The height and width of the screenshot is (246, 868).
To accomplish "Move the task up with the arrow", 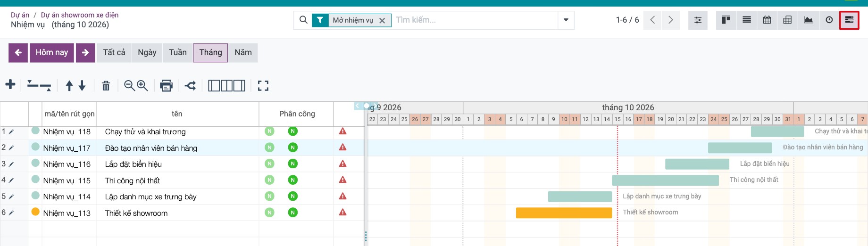I will pyautogui.click(x=69, y=85).
